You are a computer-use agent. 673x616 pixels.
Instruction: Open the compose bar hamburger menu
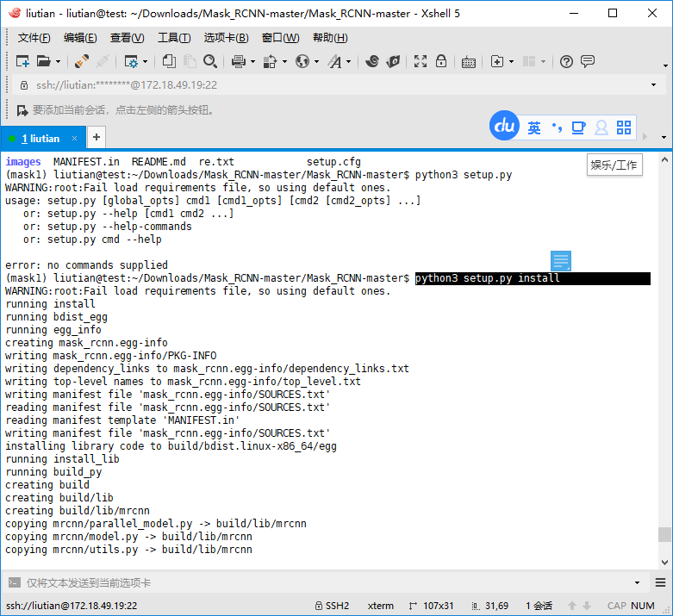pyautogui.click(x=661, y=582)
